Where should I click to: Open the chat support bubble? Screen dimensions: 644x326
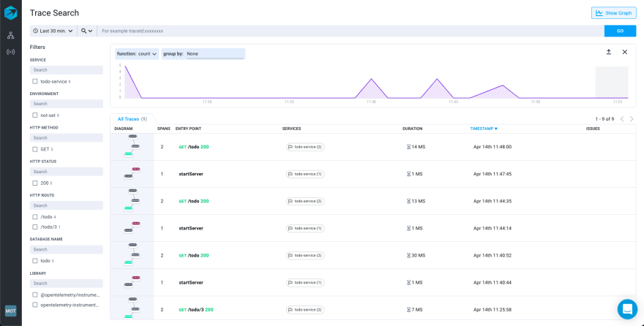point(627,309)
